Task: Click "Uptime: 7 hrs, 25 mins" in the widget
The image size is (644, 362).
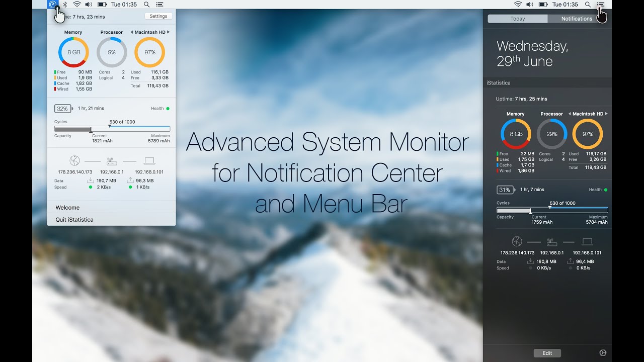Action: (x=521, y=99)
